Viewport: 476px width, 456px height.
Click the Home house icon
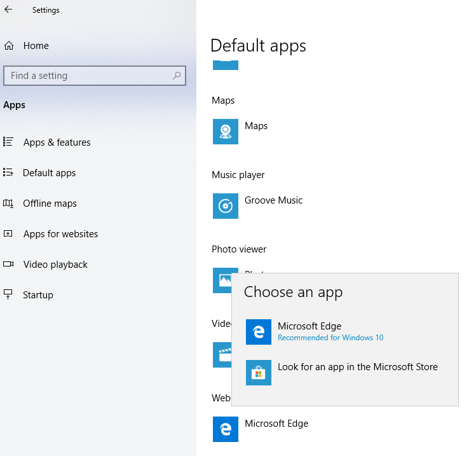pyautogui.click(x=9, y=46)
